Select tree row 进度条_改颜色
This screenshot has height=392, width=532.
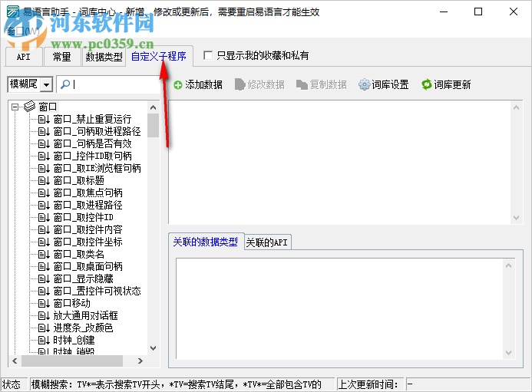pos(83,328)
